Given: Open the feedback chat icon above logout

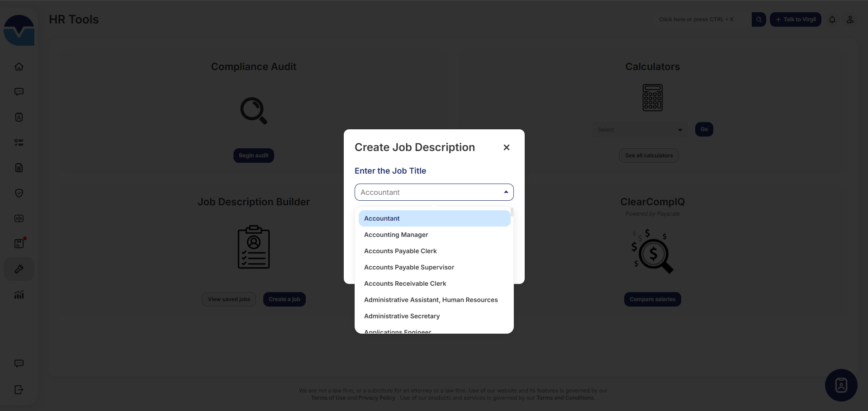Looking at the screenshot, I should pyautogui.click(x=19, y=364).
